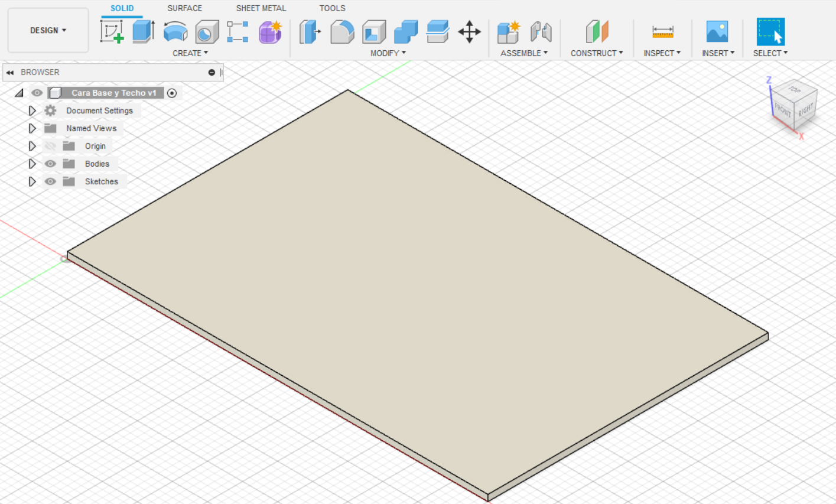Launch the Create Form tool
The height and width of the screenshot is (504, 836).
(x=270, y=32)
